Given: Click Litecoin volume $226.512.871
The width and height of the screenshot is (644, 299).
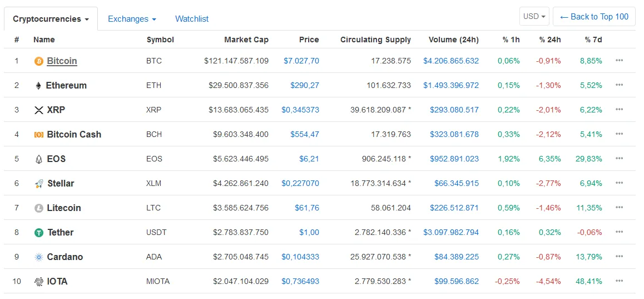Looking at the screenshot, I should point(454,208).
